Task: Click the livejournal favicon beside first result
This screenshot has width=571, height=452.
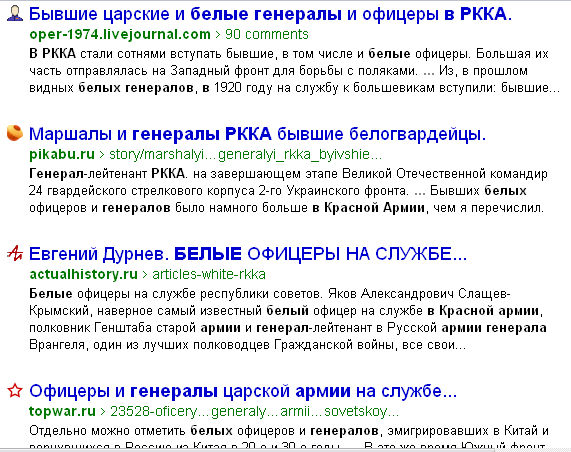Action: tap(15, 14)
